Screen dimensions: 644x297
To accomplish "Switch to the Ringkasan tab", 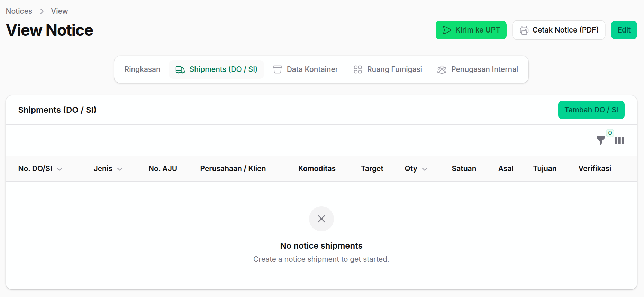I will pyautogui.click(x=142, y=69).
